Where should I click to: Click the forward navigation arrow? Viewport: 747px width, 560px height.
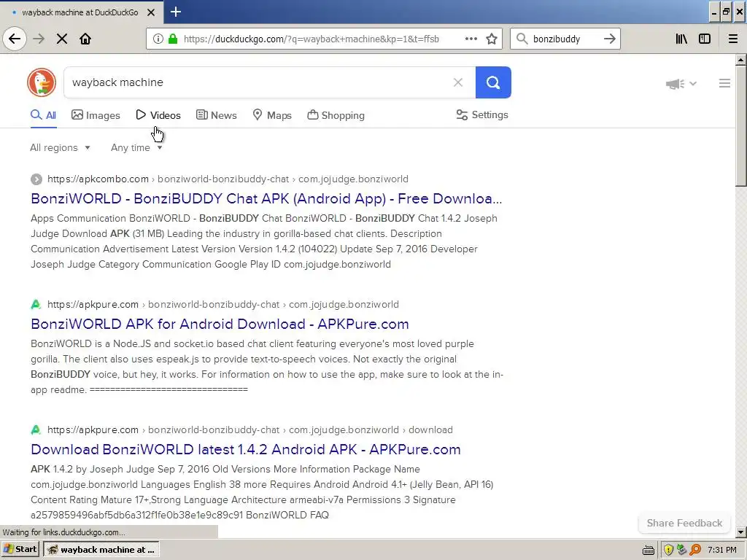tap(39, 39)
